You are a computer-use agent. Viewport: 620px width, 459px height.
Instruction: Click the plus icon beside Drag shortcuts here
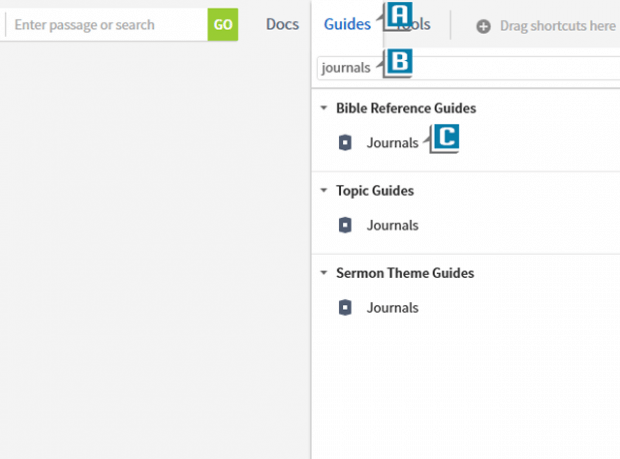[483, 26]
